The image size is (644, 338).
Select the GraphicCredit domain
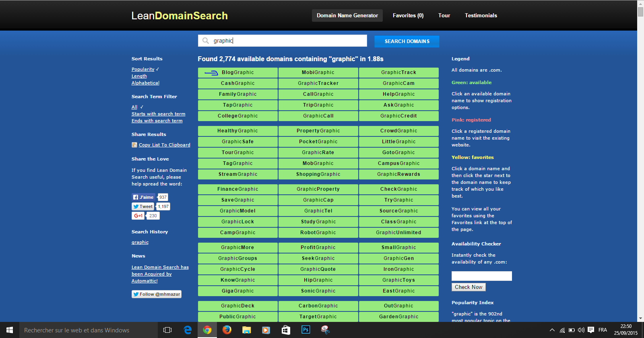(399, 116)
